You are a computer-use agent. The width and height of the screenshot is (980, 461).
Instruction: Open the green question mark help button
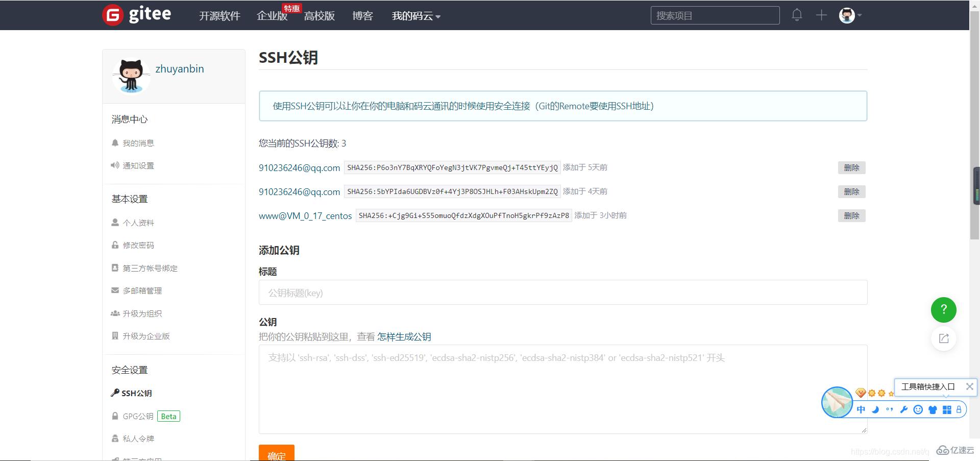click(943, 310)
